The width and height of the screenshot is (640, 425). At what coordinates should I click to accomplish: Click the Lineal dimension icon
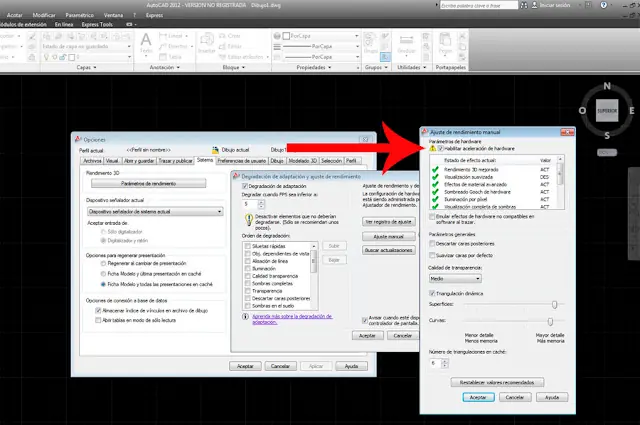tap(163, 36)
